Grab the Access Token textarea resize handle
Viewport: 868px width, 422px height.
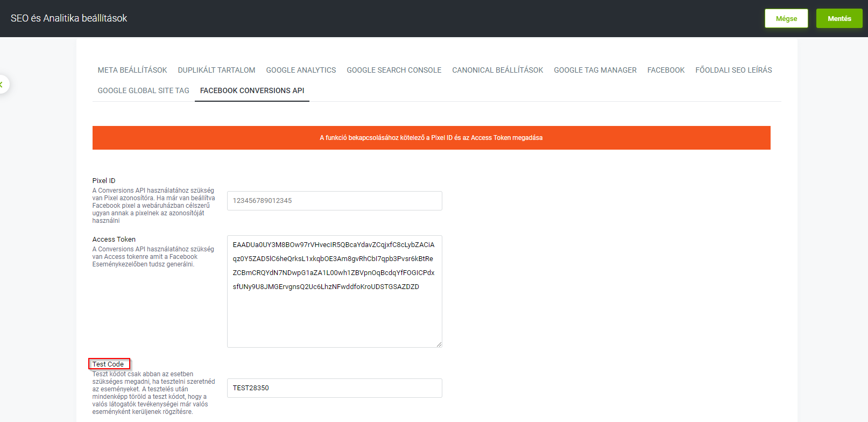pyautogui.click(x=439, y=344)
